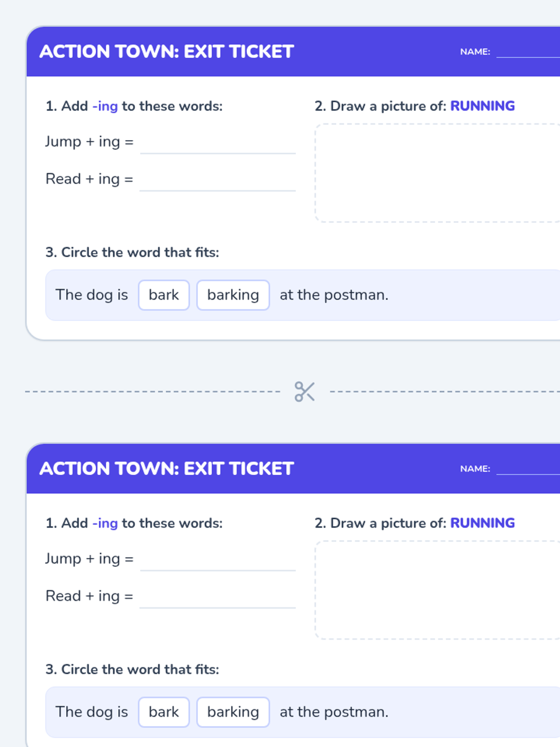Click the Read + ing answer line, first ticket
Viewport: 560px width, 747px height.
coord(217,183)
